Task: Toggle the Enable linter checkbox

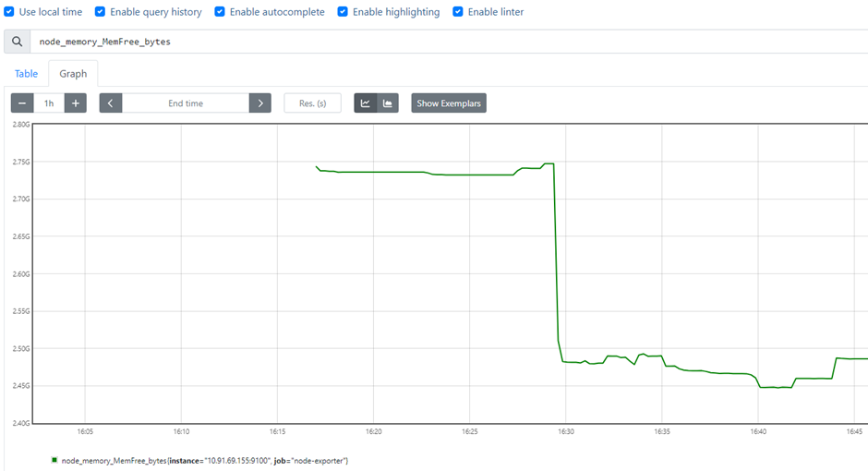Action: pyautogui.click(x=458, y=12)
